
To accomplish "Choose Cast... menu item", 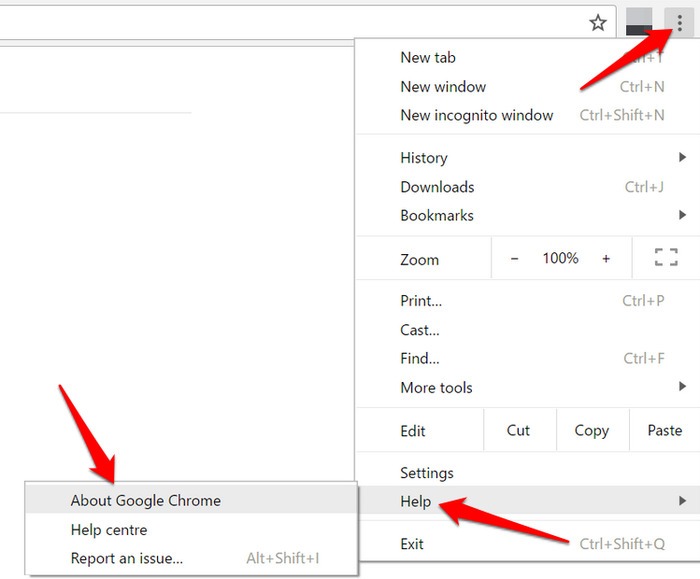I will pos(528,330).
